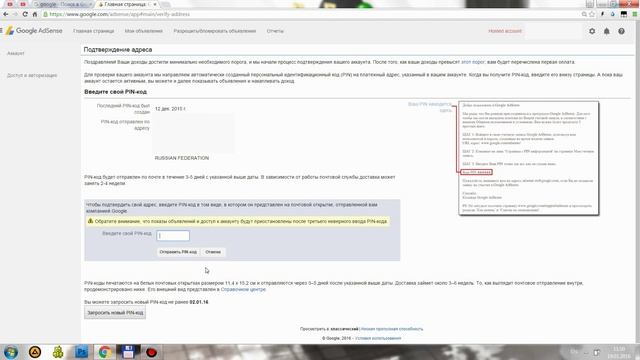This screenshot has height=360, width=640.
Task: Select 'Доступ и авторизация' in the sidebar
Action: 32,76
